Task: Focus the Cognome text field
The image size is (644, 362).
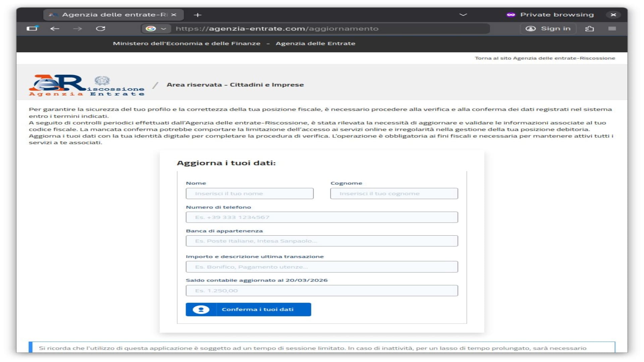Action: click(x=394, y=194)
